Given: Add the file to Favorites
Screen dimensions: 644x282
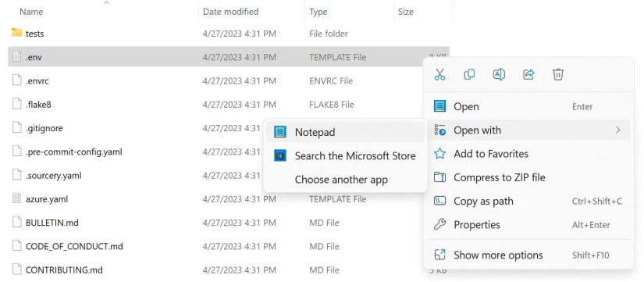Looking at the screenshot, I should [x=528, y=154].
